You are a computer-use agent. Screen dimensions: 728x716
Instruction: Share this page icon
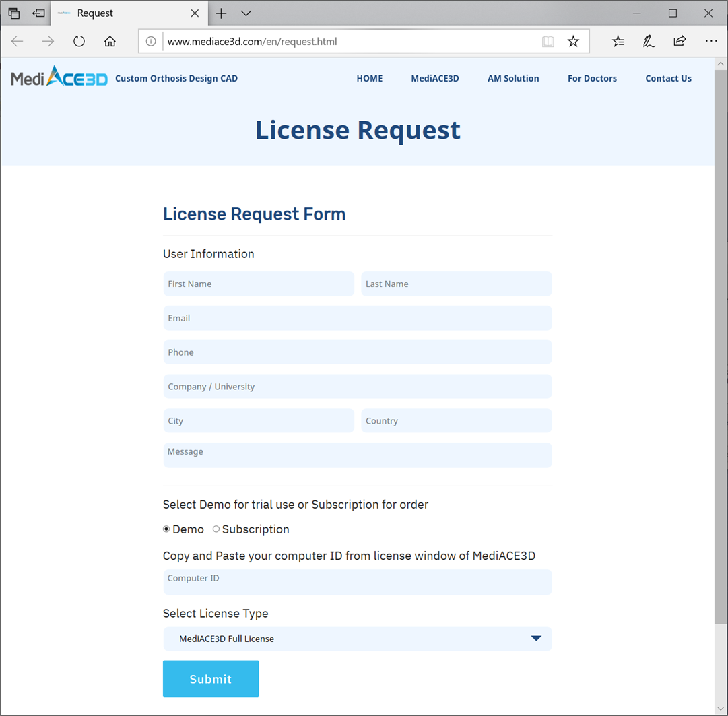680,41
